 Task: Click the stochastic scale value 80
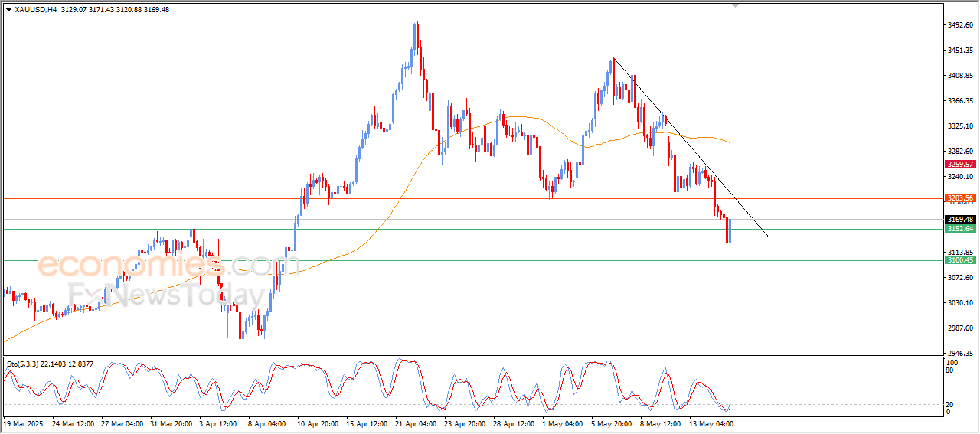click(x=952, y=370)
